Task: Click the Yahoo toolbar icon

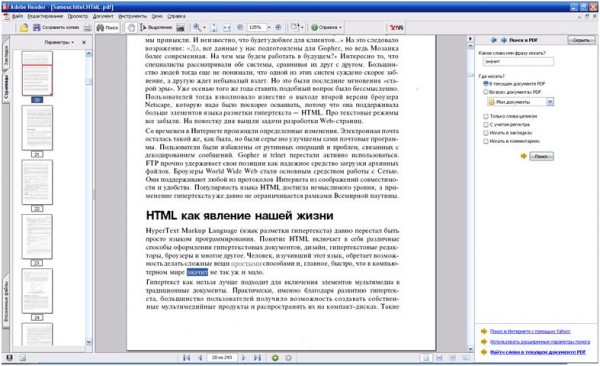Action: tap(396, 28)
